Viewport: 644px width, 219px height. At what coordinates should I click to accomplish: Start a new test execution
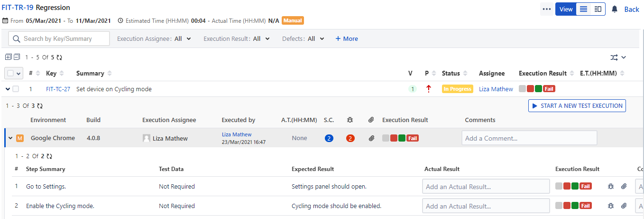tap(577, 106)
